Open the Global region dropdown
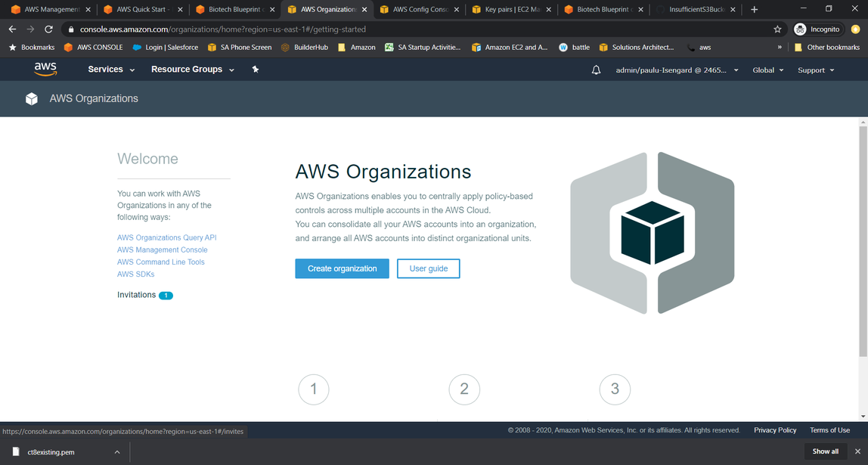 [767, 70]
